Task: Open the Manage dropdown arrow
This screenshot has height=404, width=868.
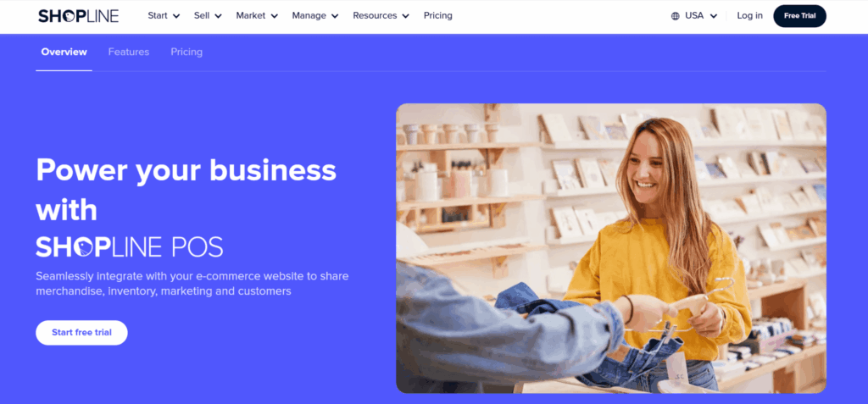Action: (x=335, y=16)
